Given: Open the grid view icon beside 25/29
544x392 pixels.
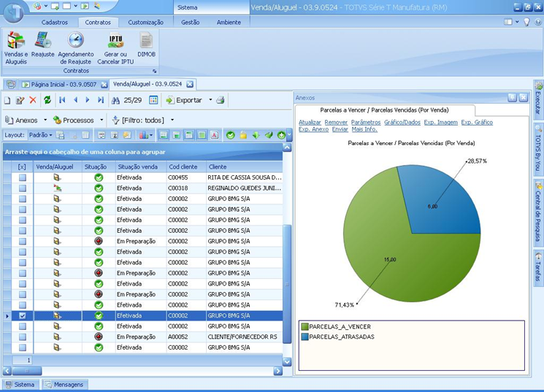Looking at the screenshot, I should [153, 100].
